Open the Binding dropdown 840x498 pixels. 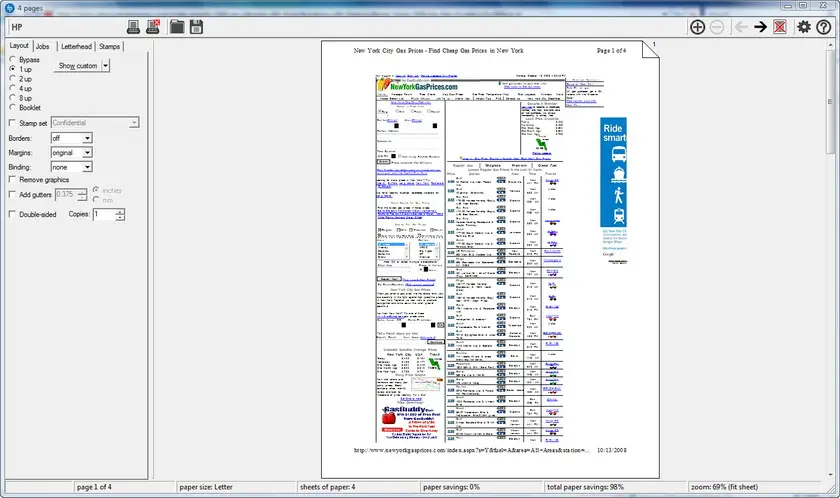coord(87,167)
